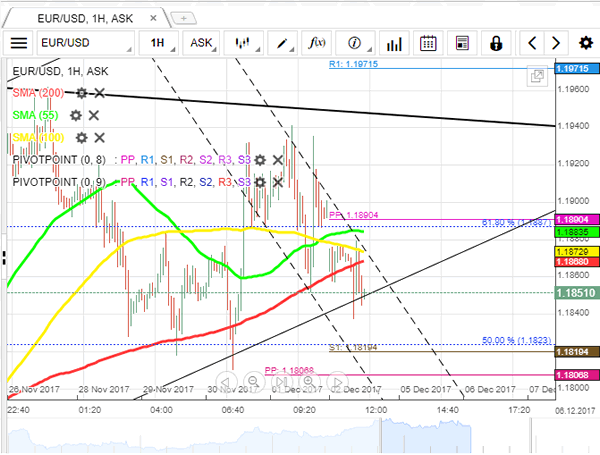Viewport: 600px width, 455px height.
Task: Close the EUR/USD, 1H, ASK tab
Action: point(153,18)
